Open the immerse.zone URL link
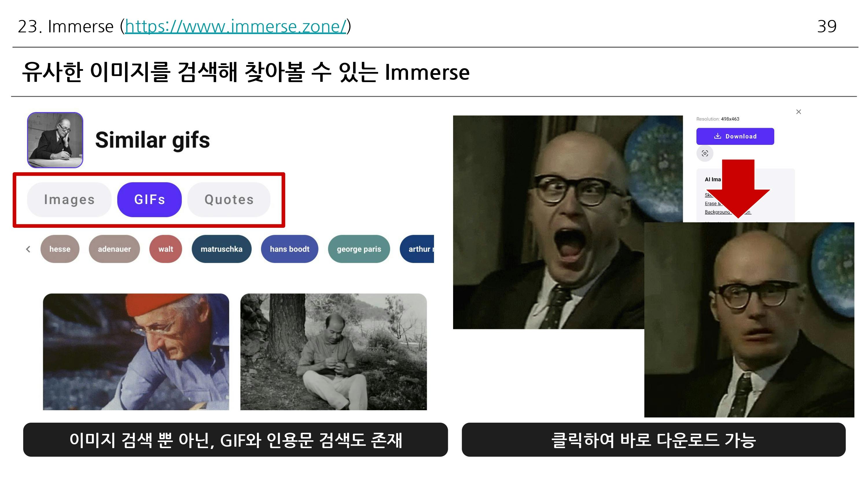The width and height of the screenshot is (868, 488). (x=235, y=26)
